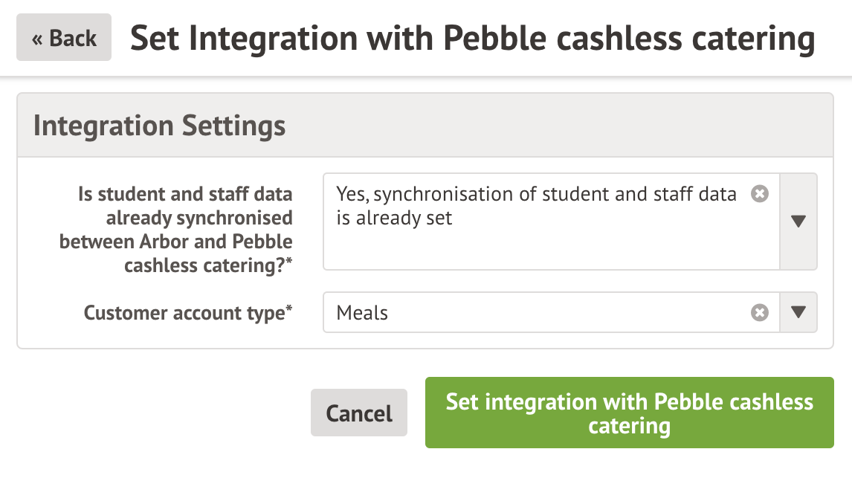852x504 pixels.
Task: Click the asterisk after 'cashless catering?'
Action: 288,262
